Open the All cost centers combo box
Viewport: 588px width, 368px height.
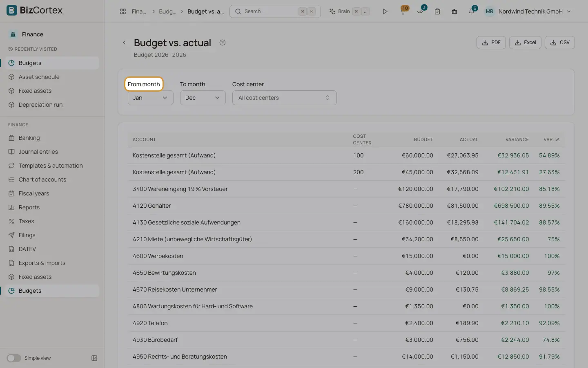(284, 98)
